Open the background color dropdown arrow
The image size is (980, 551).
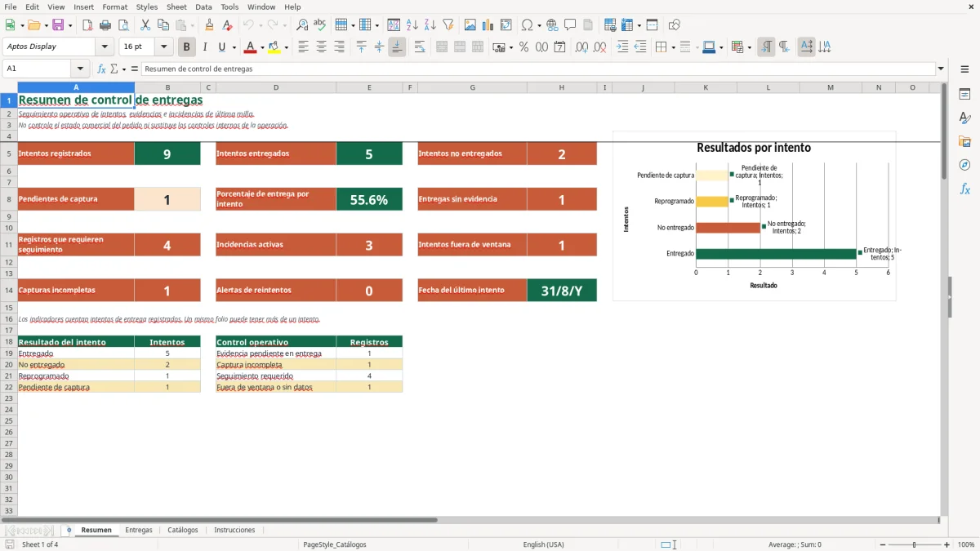[286, 47]
